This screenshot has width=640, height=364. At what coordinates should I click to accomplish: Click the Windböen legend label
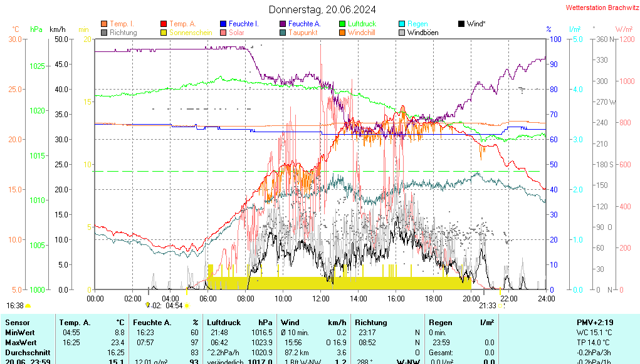pos(422,33)
